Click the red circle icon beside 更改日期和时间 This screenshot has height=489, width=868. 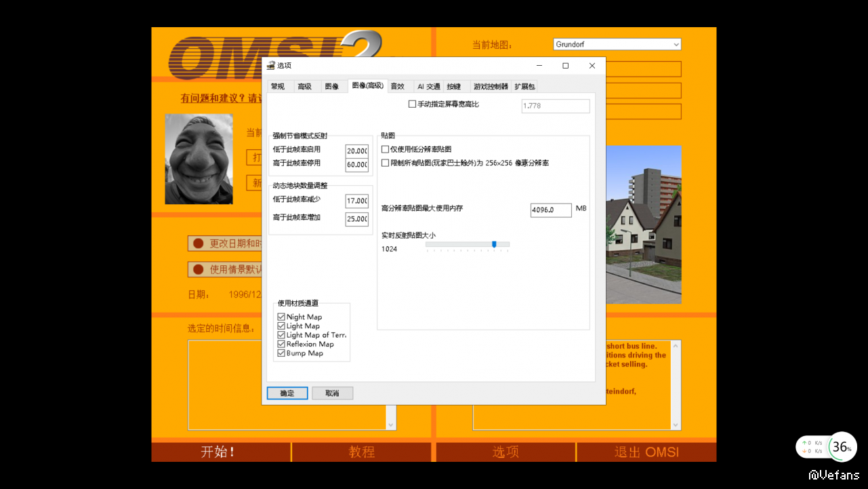(199, 243)
